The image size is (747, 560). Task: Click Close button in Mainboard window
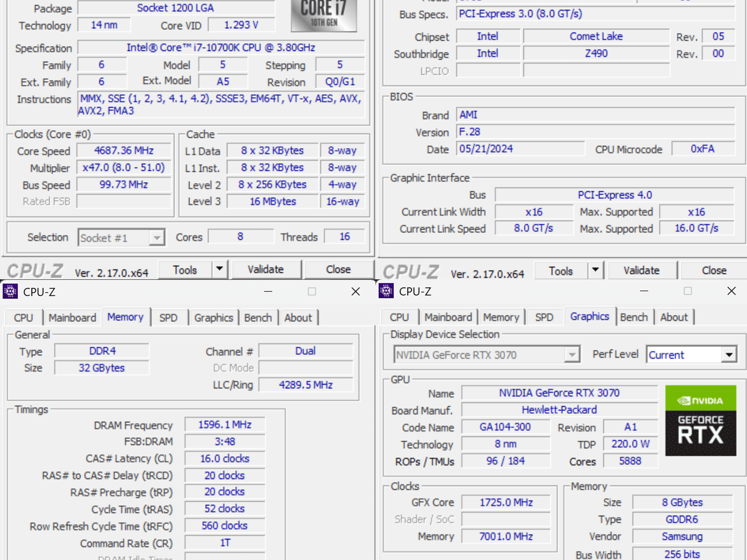coord(714,271)
